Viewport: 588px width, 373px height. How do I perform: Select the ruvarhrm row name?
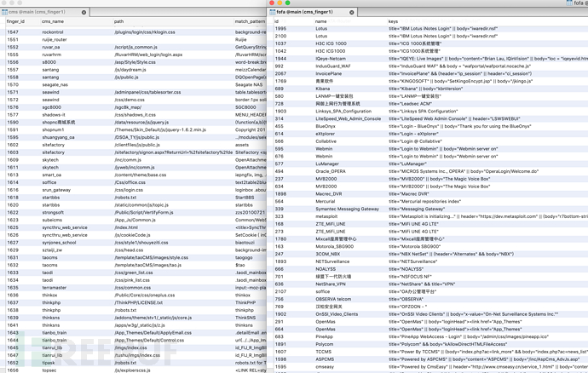tap(52, 55)
